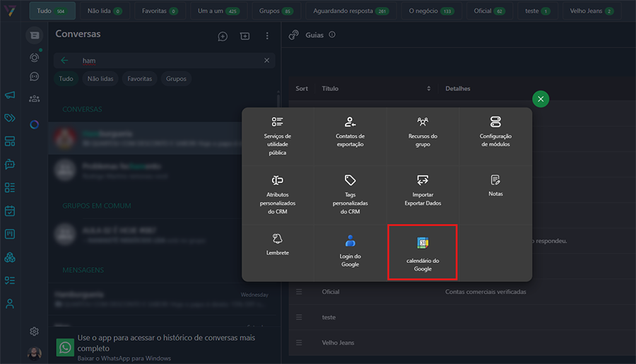Viewport: 636px width, 364px height.
Task: Open Recursos do grupo tile
Action: (423, 133)
